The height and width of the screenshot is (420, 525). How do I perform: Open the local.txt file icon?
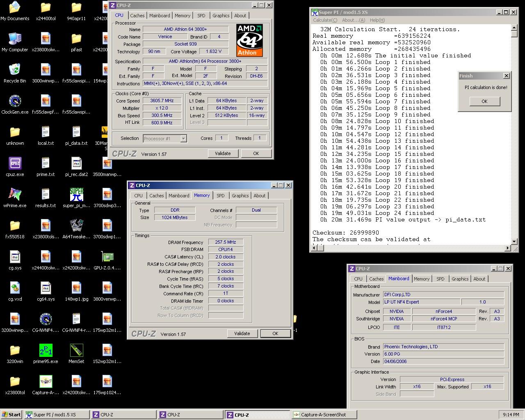(46, 136)
